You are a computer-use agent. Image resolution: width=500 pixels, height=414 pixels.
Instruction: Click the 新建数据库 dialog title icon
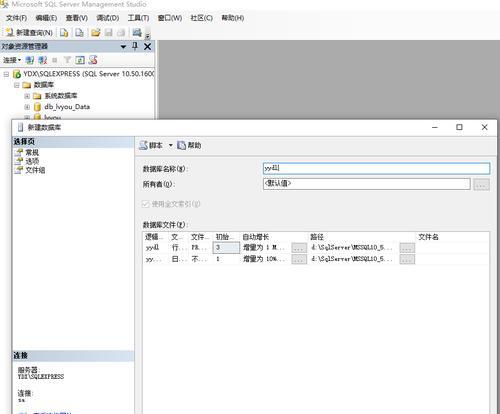(20, 127)
